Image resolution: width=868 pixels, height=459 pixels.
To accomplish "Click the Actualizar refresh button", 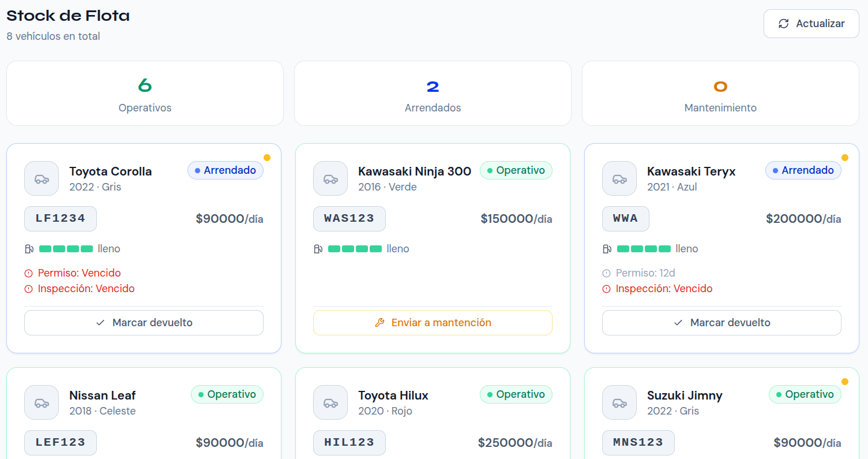I will (811, 24).
